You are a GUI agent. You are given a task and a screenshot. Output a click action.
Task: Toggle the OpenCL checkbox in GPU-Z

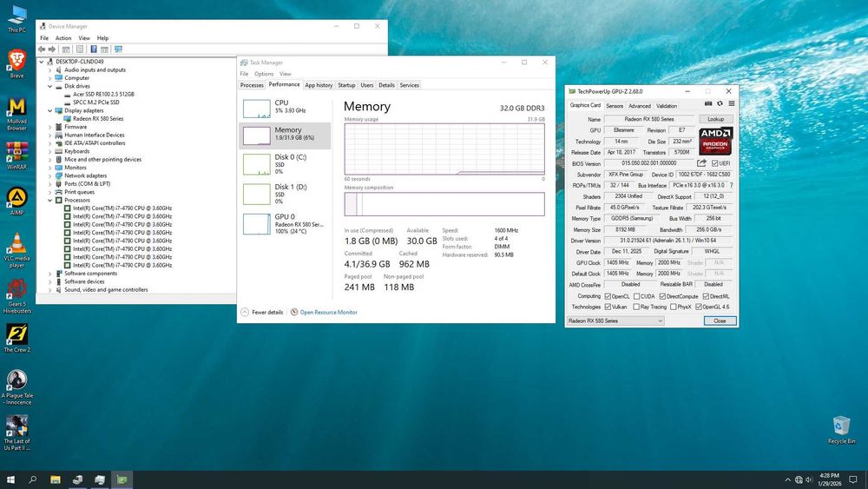(608, 296)
